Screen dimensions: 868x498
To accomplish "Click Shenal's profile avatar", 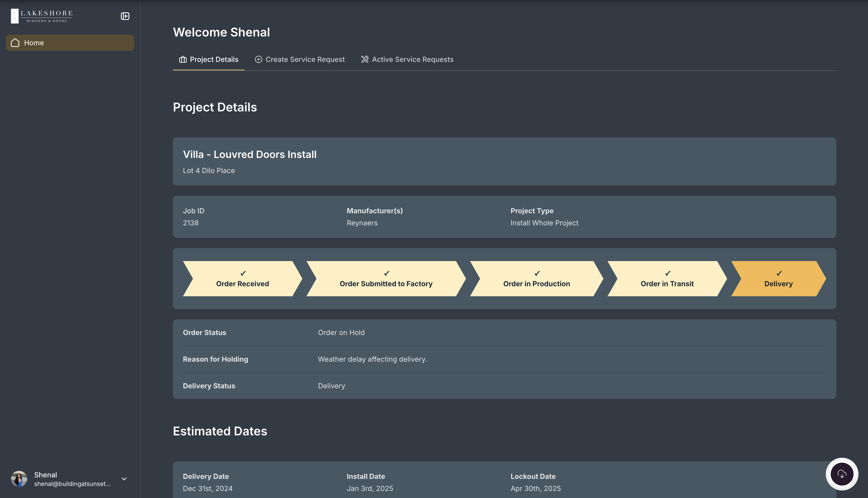I will click(x=20, y=478).
